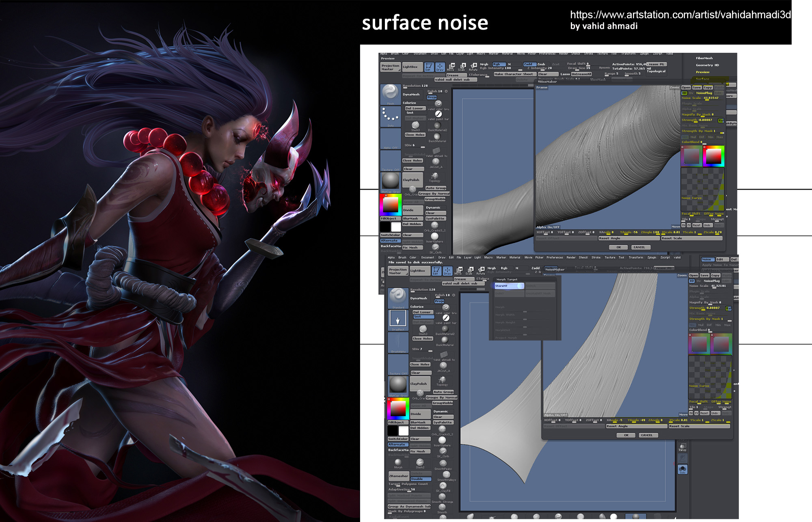Select SK_Cloth brush in lower screenshot
Viewport: 812px width, 522px height.
pyautogui.click(x=443, y=452)
